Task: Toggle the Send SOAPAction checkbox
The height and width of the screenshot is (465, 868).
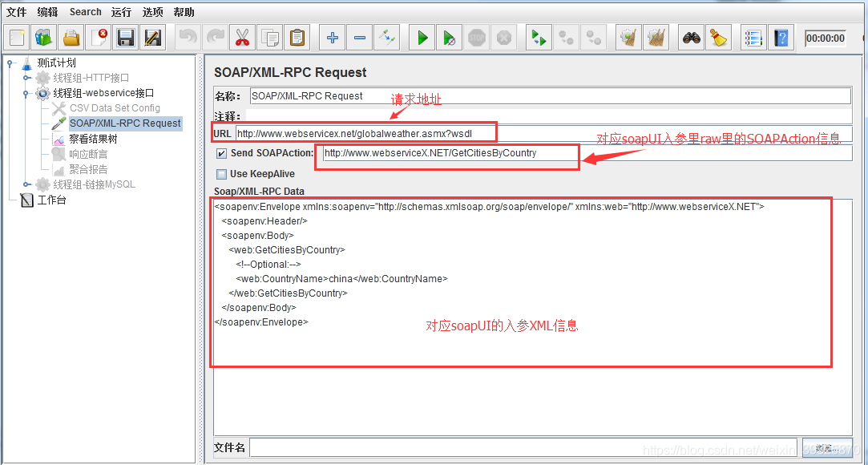Action: click(x=221, y=153)
